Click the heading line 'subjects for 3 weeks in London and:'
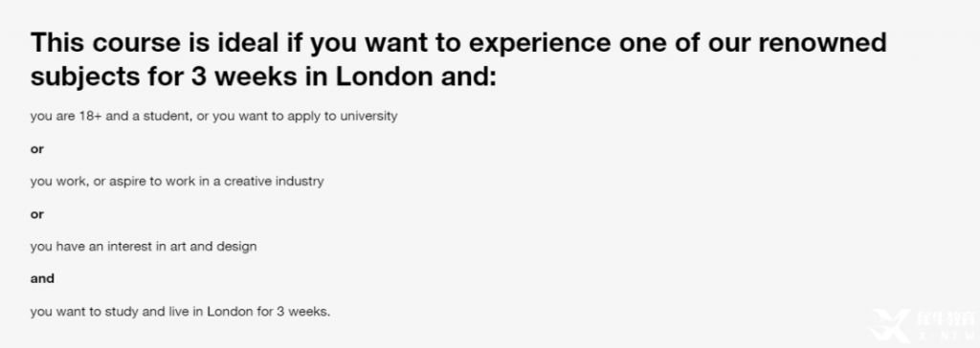The image size is (980, 348). point(263,76)
